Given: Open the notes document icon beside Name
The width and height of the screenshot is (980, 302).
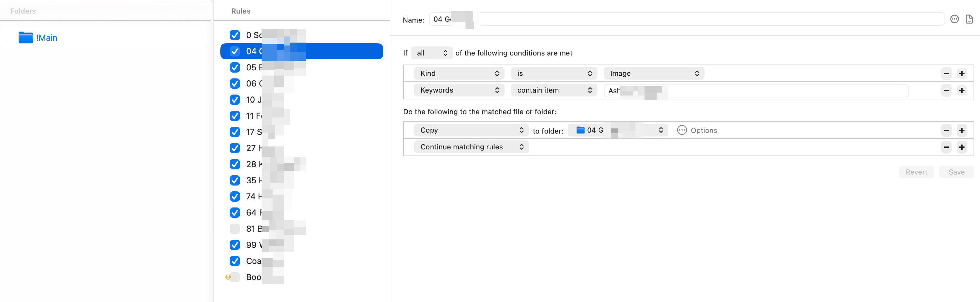Looking at the screenshot, I should pyautogui.click(x=969, y=19).
